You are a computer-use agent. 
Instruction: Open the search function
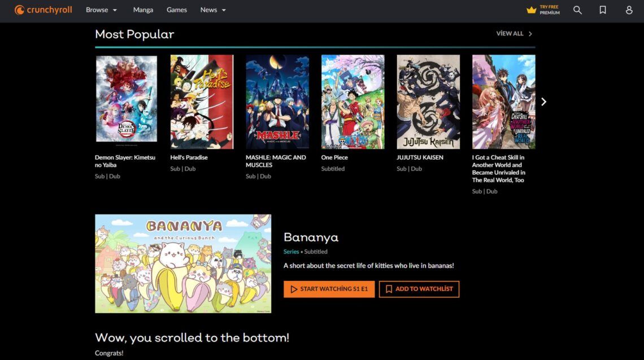coord(577,10)
